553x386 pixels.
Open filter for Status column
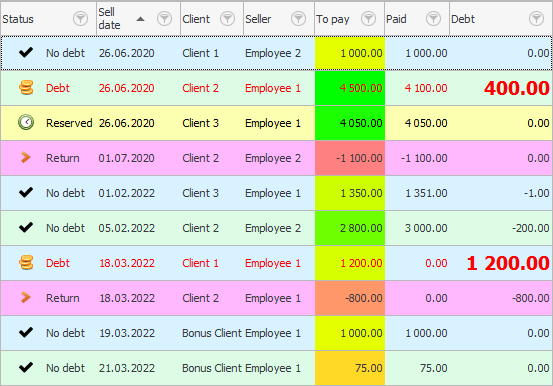pyautogui.click(x=80, y=18)
